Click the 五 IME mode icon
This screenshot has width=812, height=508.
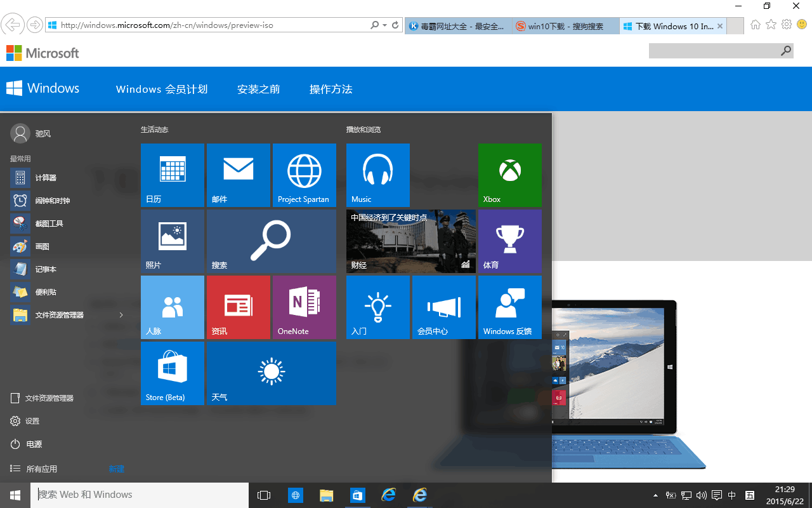(x=750, y=495)
